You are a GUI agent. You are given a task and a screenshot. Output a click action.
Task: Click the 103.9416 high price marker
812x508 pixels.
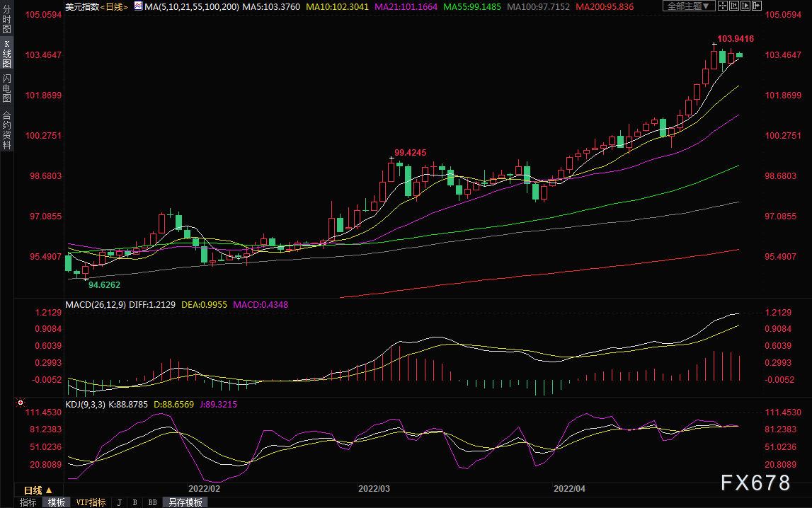coord(736,39)
